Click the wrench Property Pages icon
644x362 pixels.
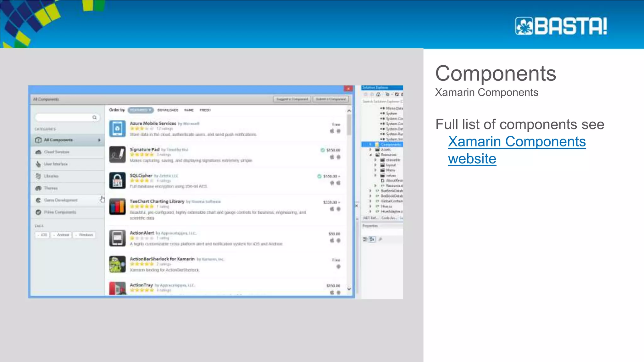tap(380, 239)
